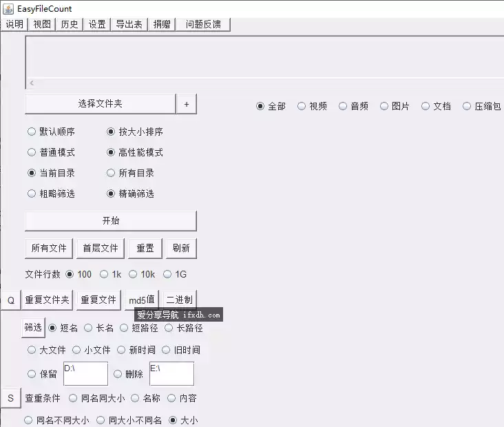Viewport: 504px width, 427px height.
Task: Select 大小 duplicate condition radio
Action: tap(184, 420)
